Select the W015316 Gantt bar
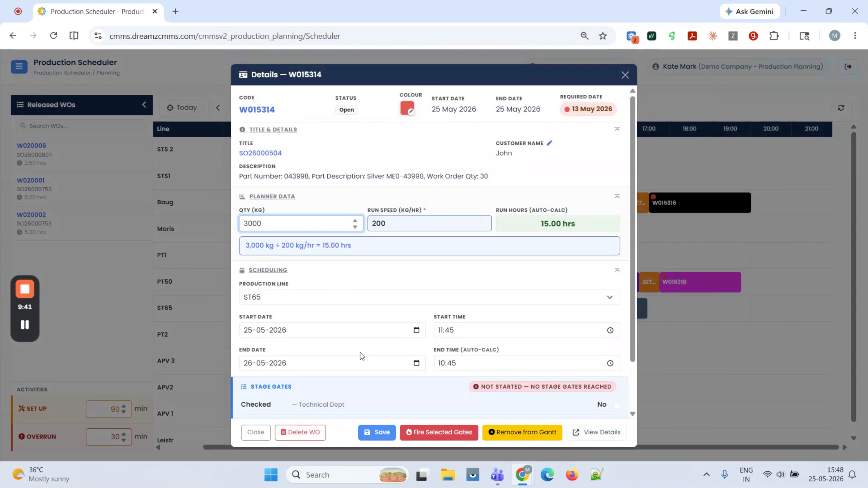 (x=699, y=202)
